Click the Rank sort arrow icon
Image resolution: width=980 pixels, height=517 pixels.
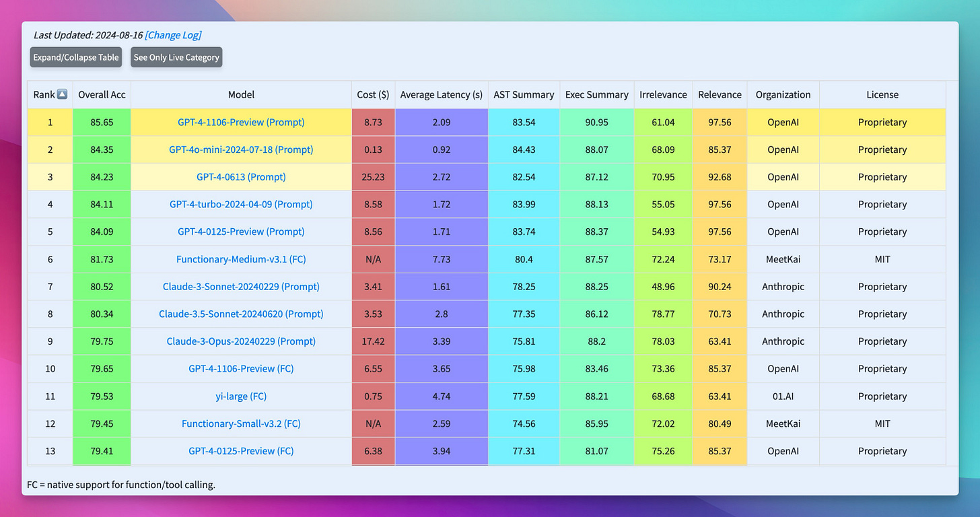pyautogui.click(x=62, y=95)
